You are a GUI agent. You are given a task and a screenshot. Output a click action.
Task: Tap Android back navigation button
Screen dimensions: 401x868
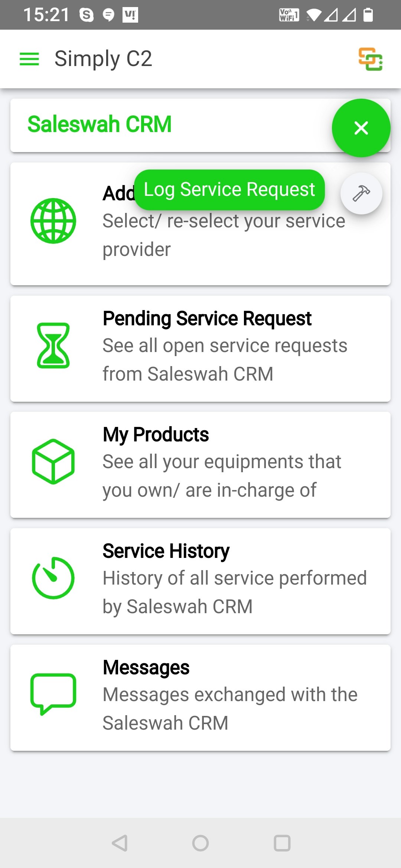(x=120, y=843)
